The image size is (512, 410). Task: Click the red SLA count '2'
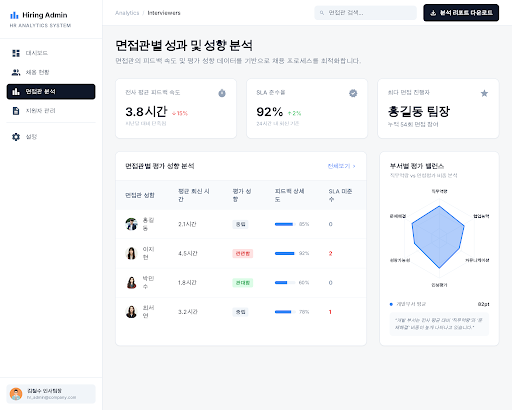coord(330,253)
